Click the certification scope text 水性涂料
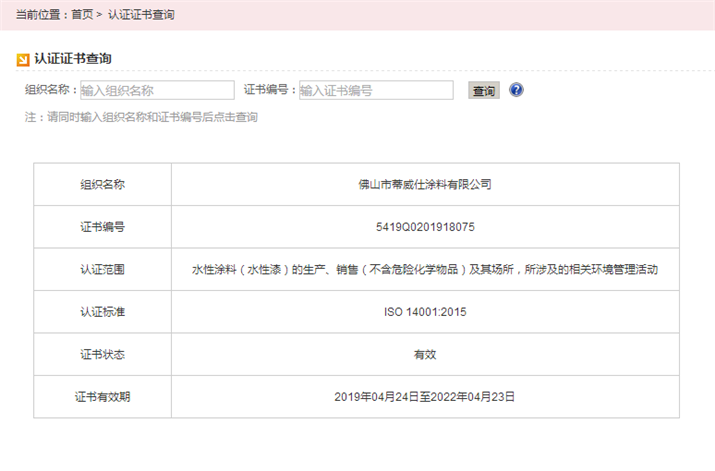Viewport: 715px width, 471px height. click(x=214, y=269)
